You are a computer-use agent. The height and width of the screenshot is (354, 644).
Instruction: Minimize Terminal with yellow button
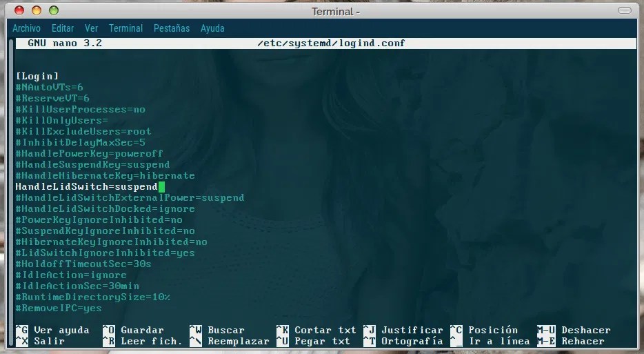[37, 10]
